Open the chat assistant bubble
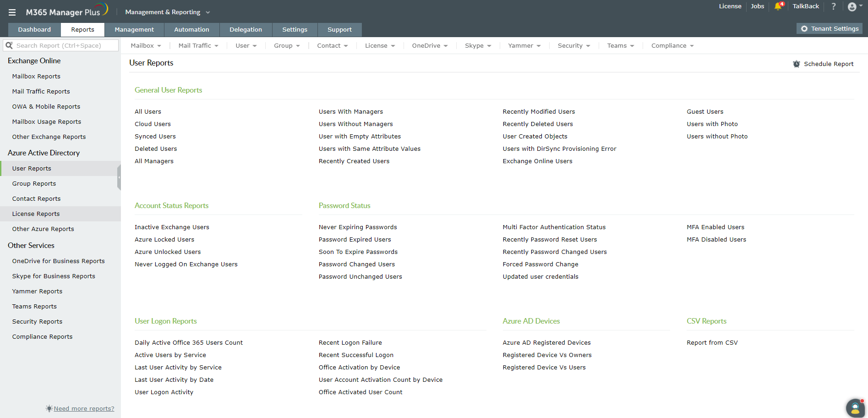This screenshot has width=868, height=418. 855,408
